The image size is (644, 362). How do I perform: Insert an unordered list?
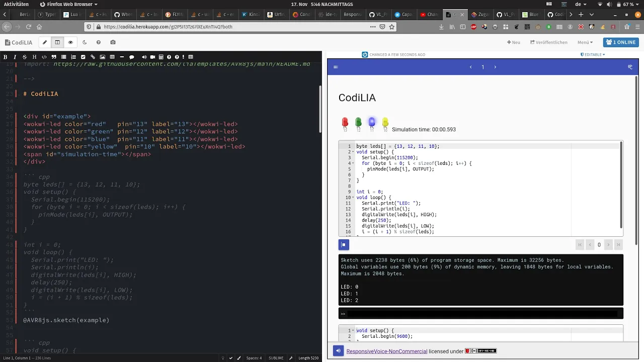64,57
